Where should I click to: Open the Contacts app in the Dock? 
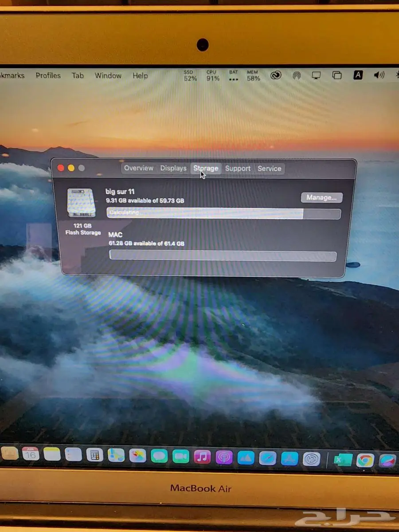coord(9,453)
